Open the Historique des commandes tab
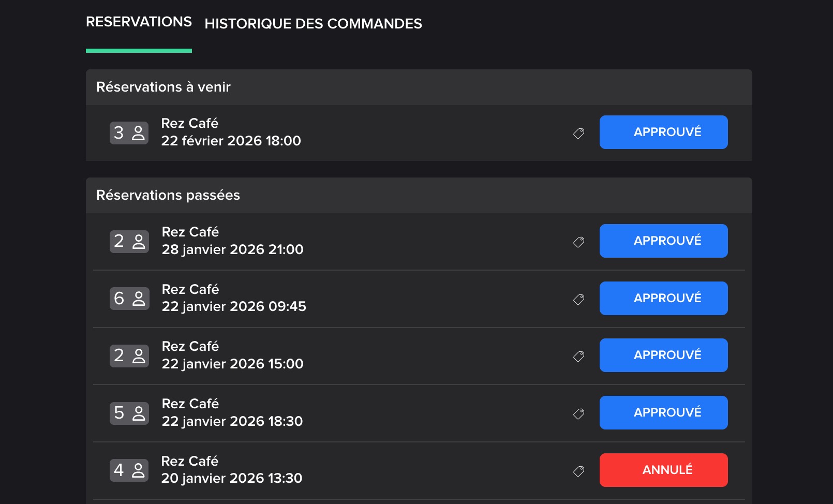Screen dimensions: 833x504 pyautogui.click(x=313, y=24)
